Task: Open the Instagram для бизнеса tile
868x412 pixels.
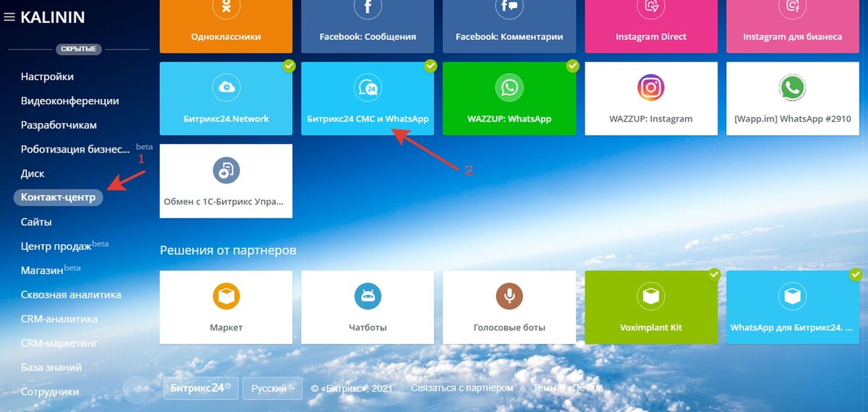Action: tap(793, 26)
